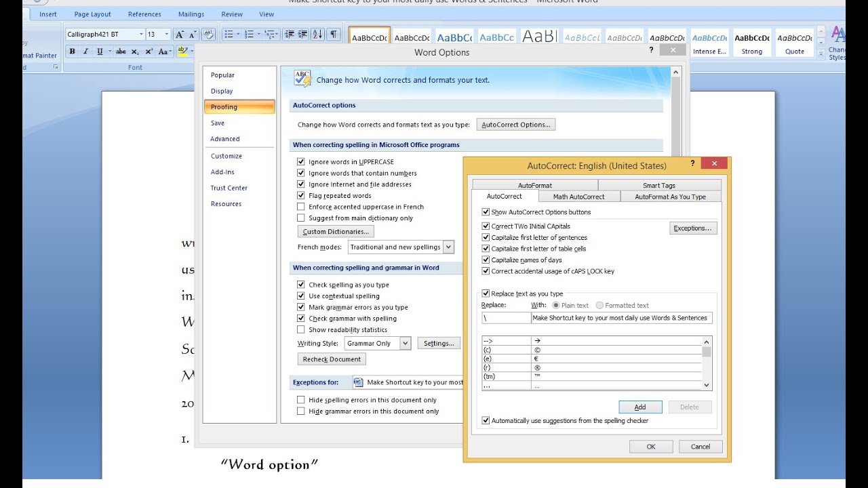
Task: Open the font size dropdown
Action: [x=167, y=35]
